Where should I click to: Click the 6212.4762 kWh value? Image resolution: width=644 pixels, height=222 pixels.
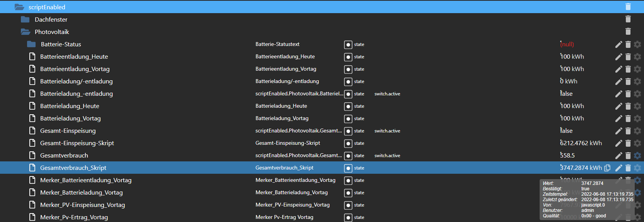(581, 143)
